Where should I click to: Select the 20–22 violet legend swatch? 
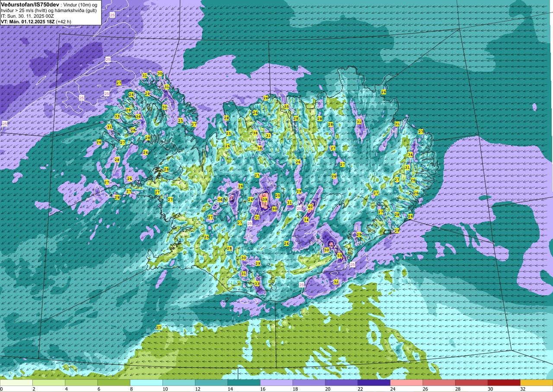[341, 383]
